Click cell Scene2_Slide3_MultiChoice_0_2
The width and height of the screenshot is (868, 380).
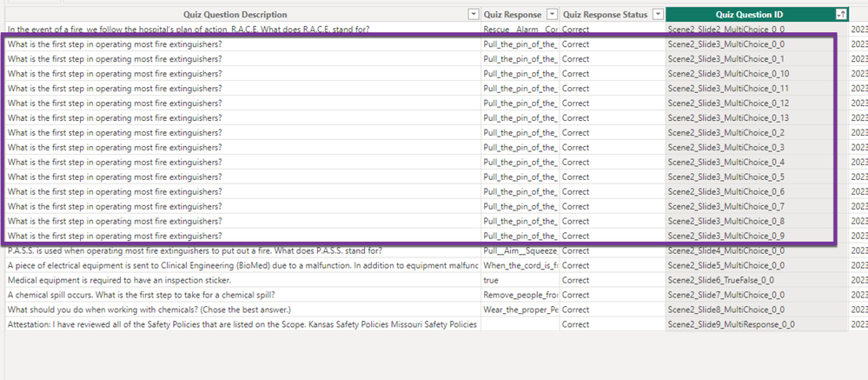(757, 133)
